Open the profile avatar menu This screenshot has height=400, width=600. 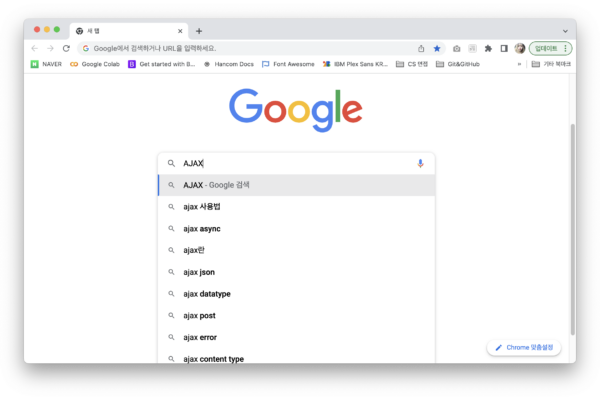520,48
